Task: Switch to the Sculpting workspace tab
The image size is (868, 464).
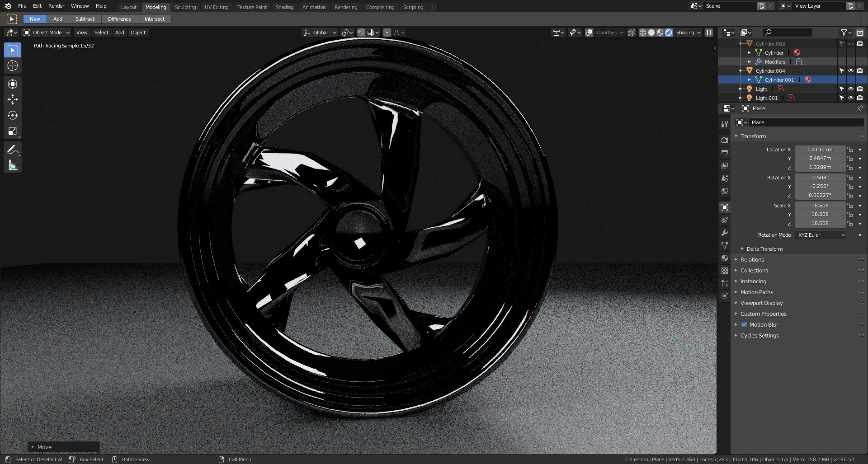Action: point(185,7)
